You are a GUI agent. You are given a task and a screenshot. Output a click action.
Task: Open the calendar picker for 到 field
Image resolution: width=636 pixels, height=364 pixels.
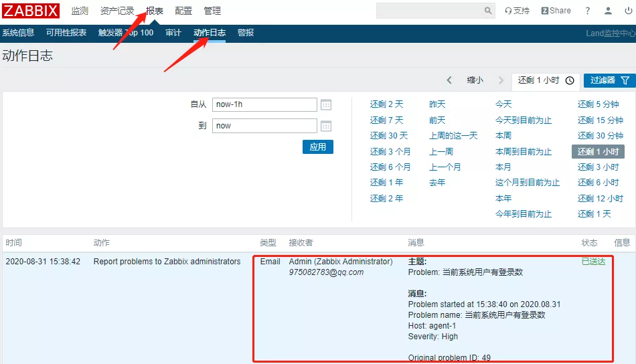(326, 126)
